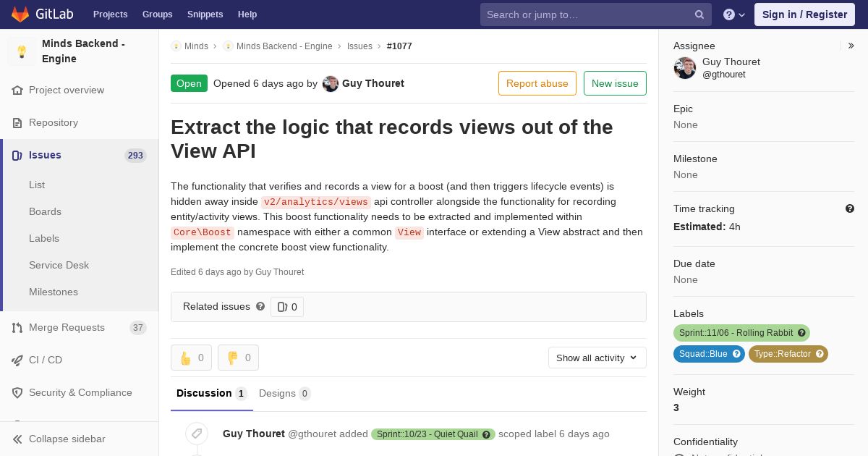
Task: Click the related issues count badge
Action: (x=287, y=307)
